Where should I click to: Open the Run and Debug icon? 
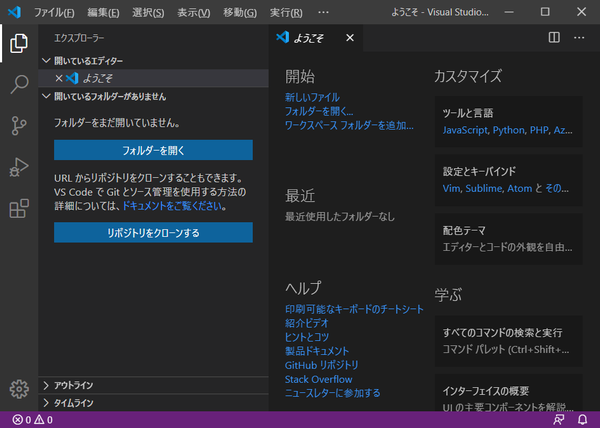point(18,167)
